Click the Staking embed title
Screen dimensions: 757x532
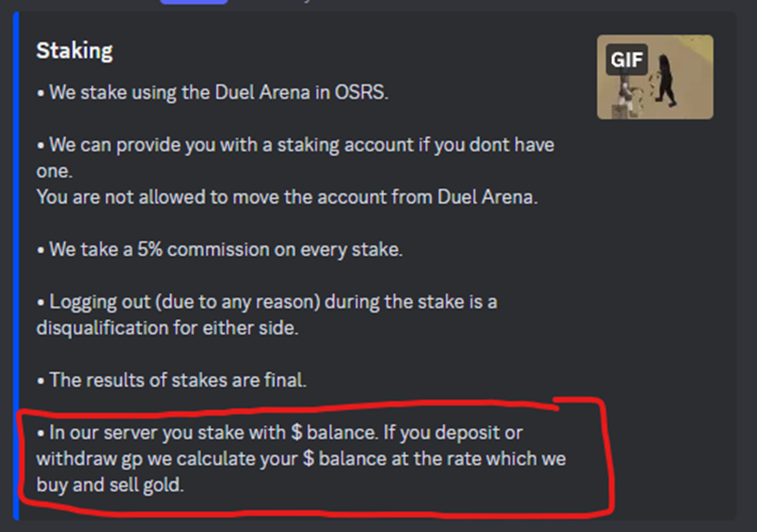click(x=74, y=51)
